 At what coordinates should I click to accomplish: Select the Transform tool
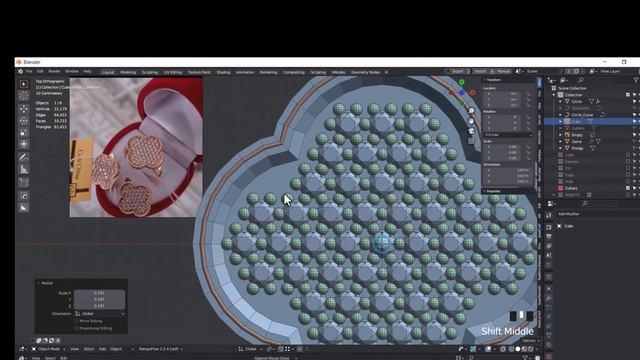(x=24, y=144)
